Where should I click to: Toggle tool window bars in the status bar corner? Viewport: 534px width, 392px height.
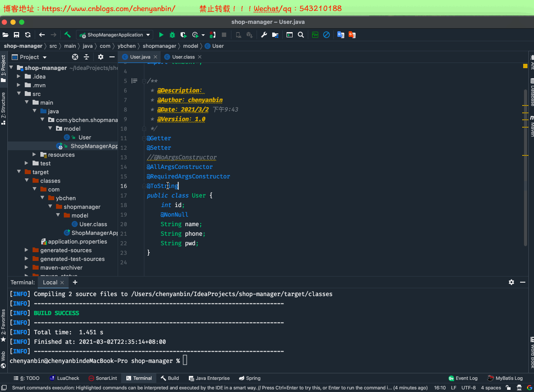pyautogui.click(x=4, y=388)
